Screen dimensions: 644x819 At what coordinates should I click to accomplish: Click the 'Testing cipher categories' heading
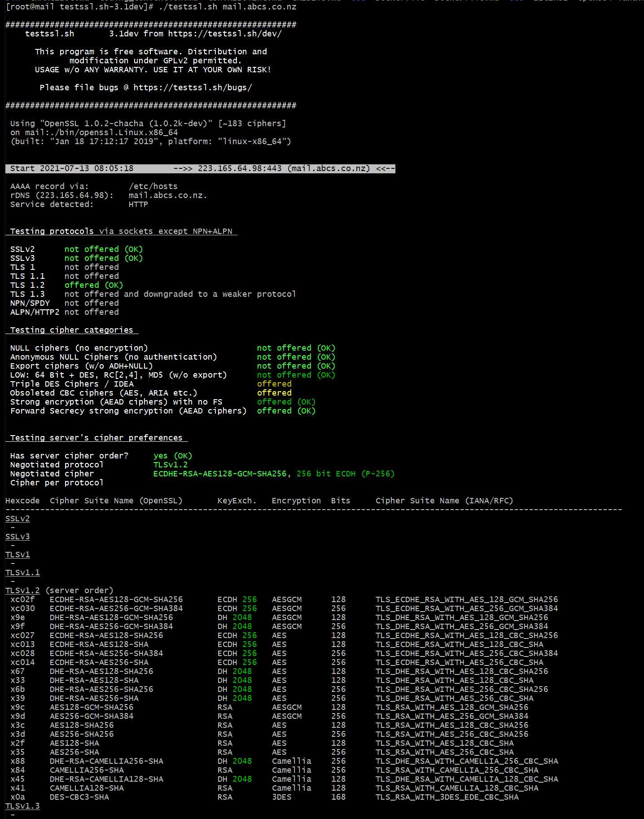(x=72, y=330)
